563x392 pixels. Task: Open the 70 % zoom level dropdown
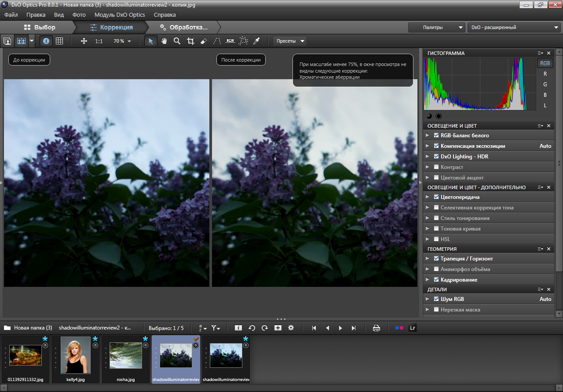pyautogui.click(x=122, y=41)
